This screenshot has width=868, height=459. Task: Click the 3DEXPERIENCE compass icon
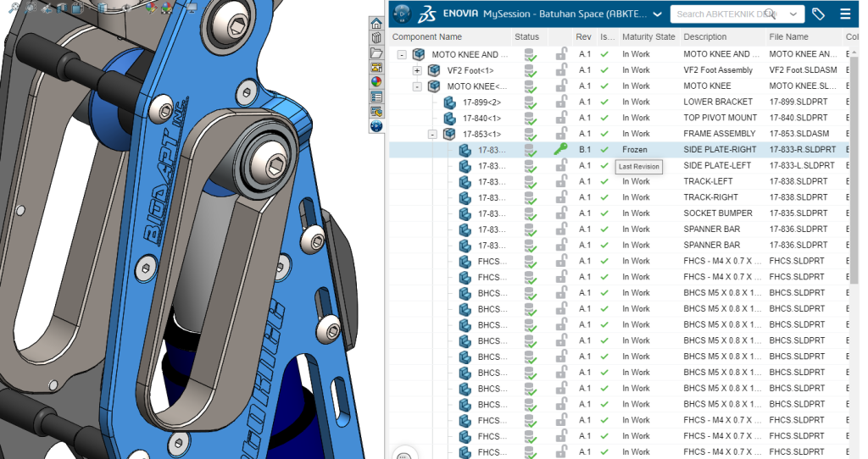[x=402, y=14]
